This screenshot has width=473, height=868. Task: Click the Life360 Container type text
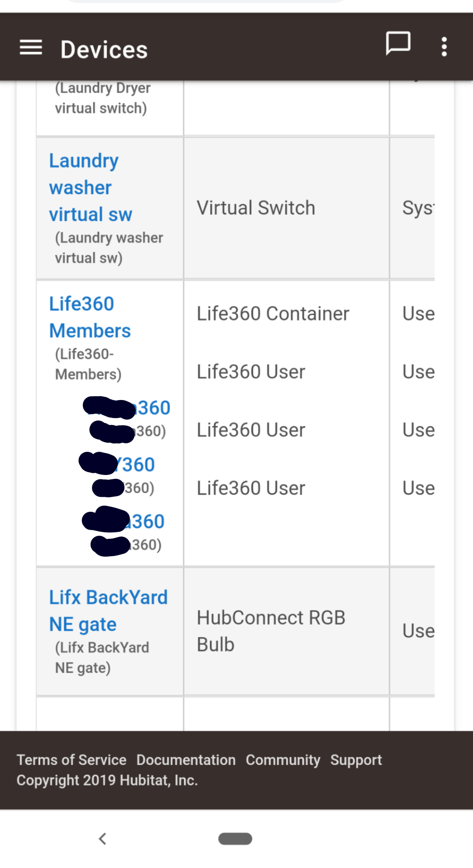[272, 314]
